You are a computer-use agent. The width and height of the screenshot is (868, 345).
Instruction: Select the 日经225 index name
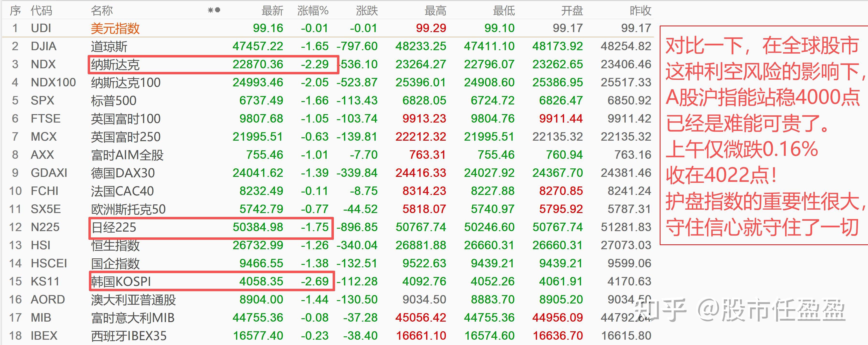114,228
